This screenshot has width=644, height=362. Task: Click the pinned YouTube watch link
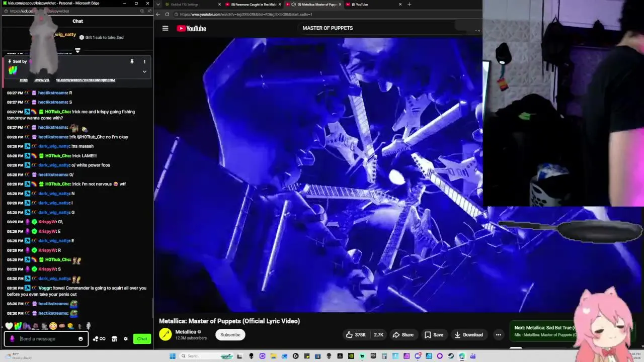click(67, 80)
